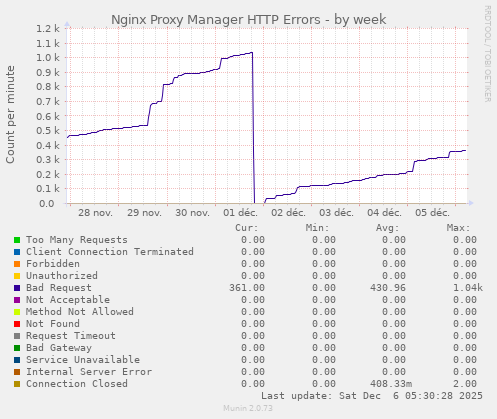Click the graph title 'Nginx Proxy Manager HTTP Errors - by week'
497x419 pixels.
pyautogui.click(x=249, y=20)
